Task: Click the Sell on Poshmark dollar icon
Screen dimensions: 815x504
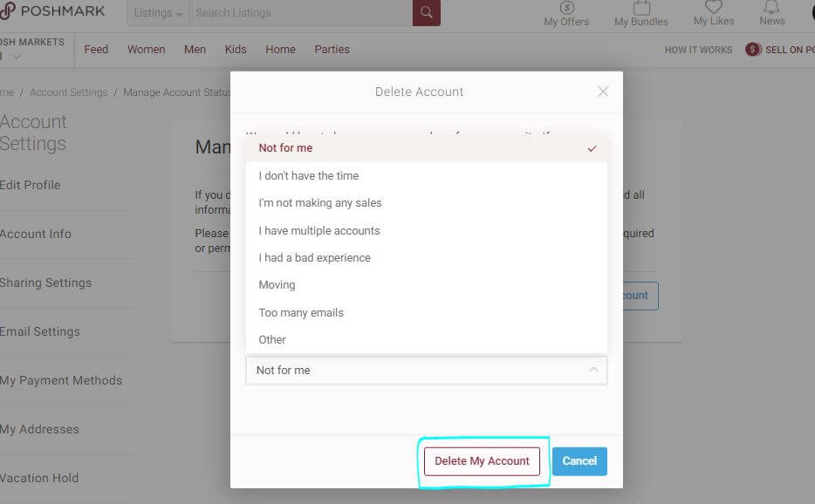Action: coord(753,50)
